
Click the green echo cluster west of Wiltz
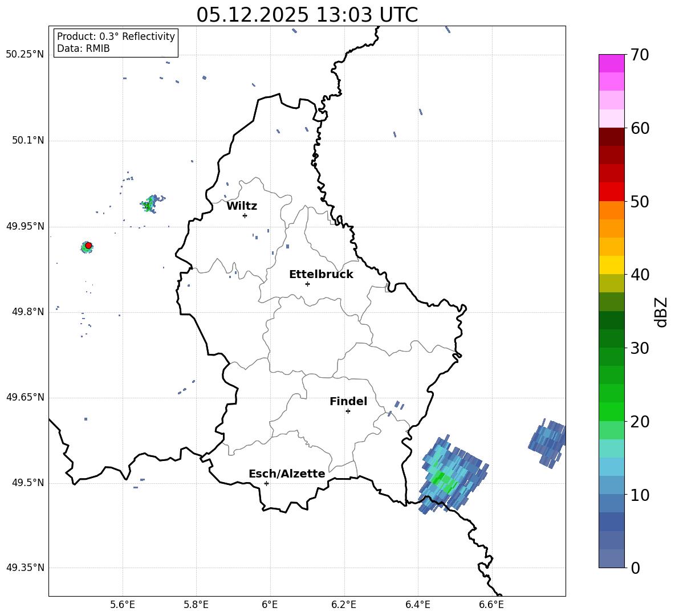click(x=150, y=203)
